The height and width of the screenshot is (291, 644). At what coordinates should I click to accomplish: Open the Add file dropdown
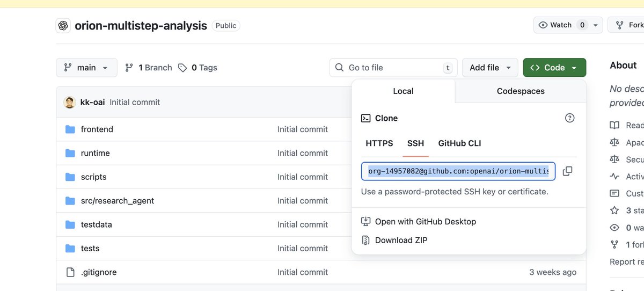(490, 68)
